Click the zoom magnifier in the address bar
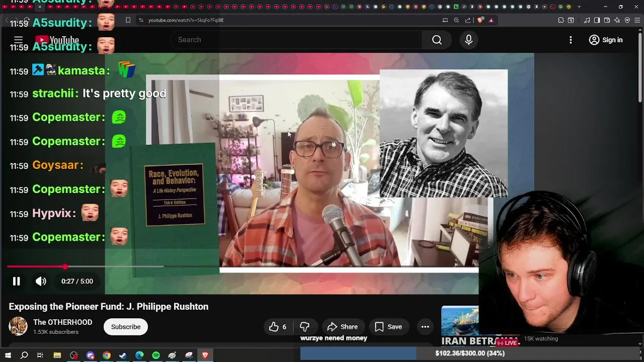The image size is (644, 362). pos(456,20)
